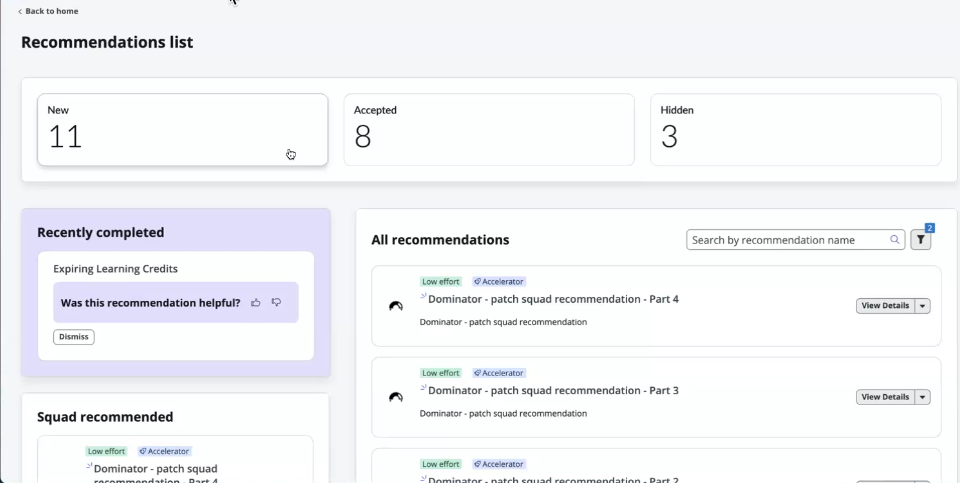
Task: Click the All recommendations heading
Action: tap(440, 239)
